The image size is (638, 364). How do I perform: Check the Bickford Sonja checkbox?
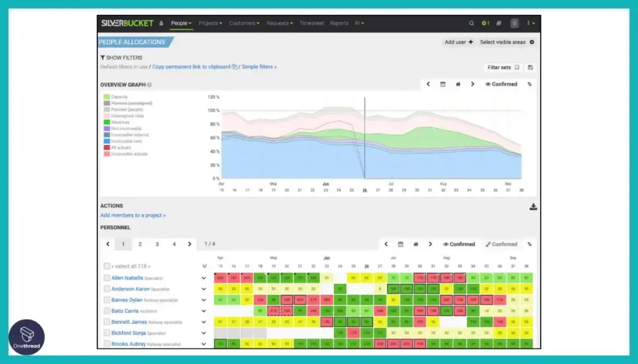[x=107, y=333]
